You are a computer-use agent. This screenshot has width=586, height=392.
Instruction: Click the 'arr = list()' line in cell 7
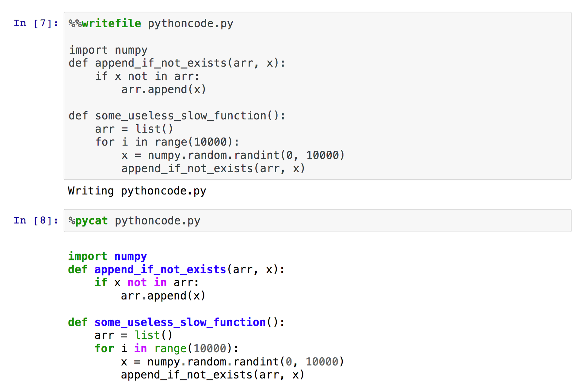pos(134,129)
